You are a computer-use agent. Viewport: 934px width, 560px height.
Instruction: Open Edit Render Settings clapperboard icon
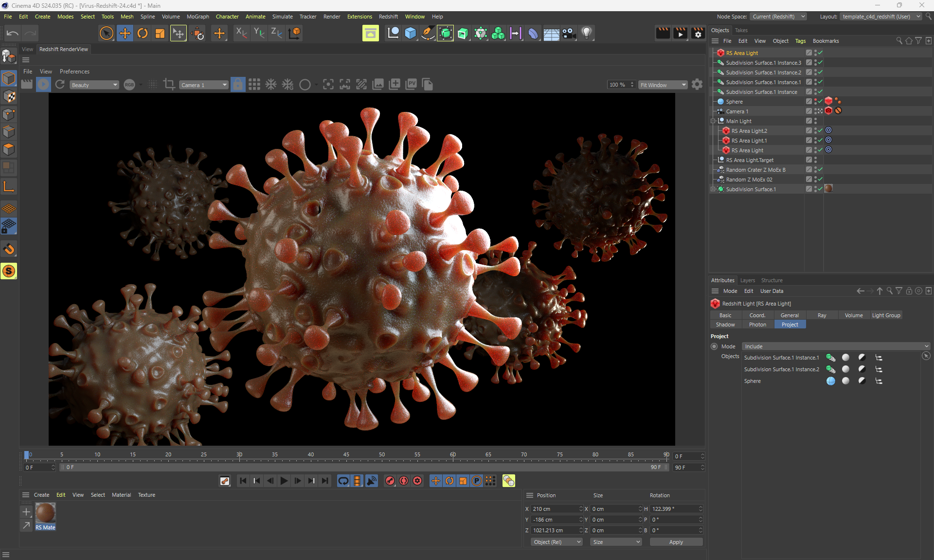click(x=698, y=33)
